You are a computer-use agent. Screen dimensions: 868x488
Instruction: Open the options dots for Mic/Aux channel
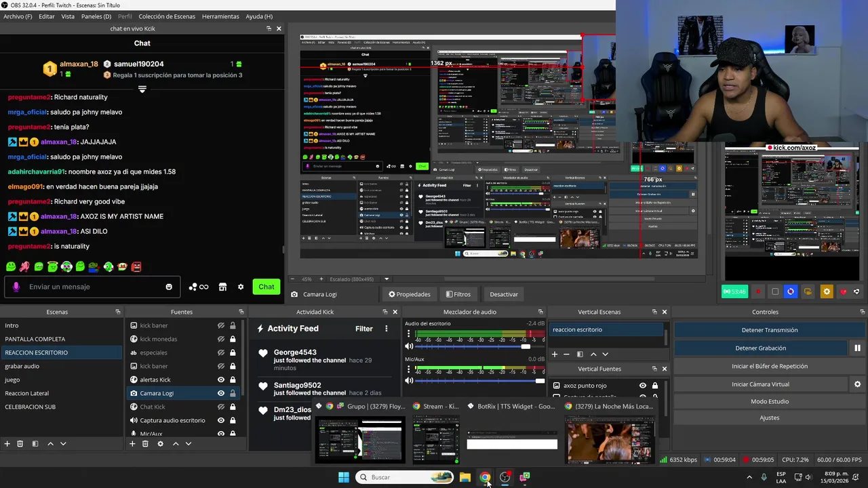(x=409, y=370)
